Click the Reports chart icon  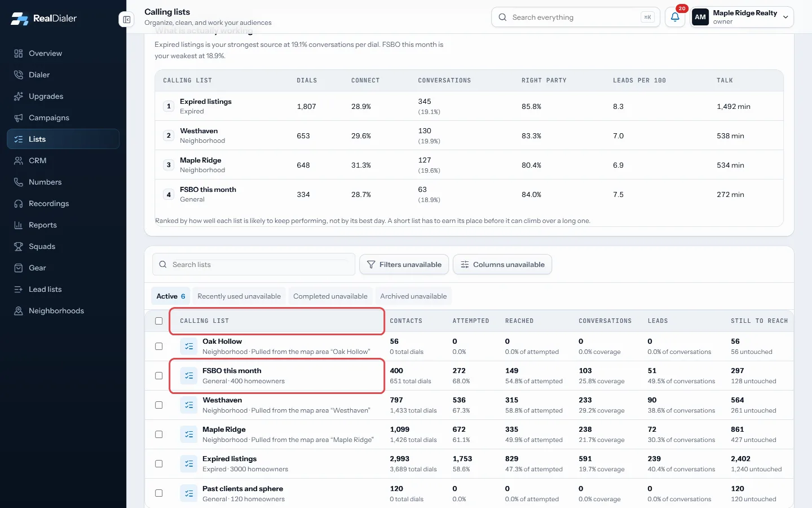(19, 225)
